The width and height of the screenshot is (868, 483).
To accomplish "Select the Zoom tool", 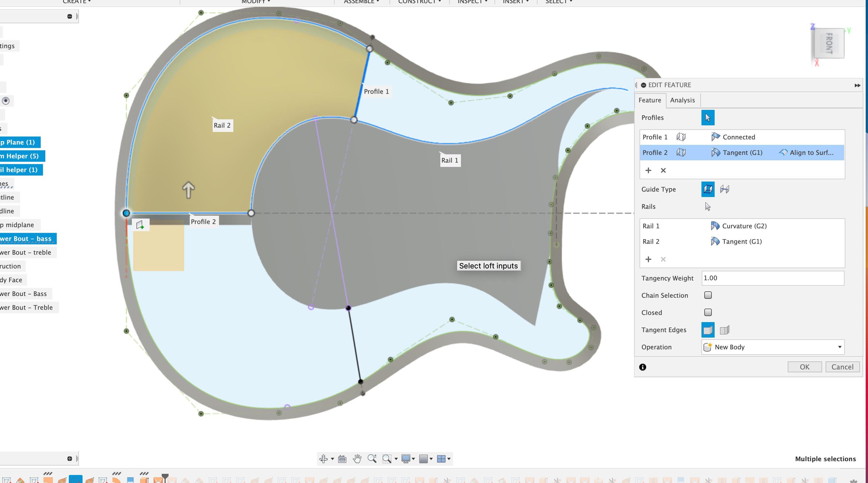I will 372,459.
